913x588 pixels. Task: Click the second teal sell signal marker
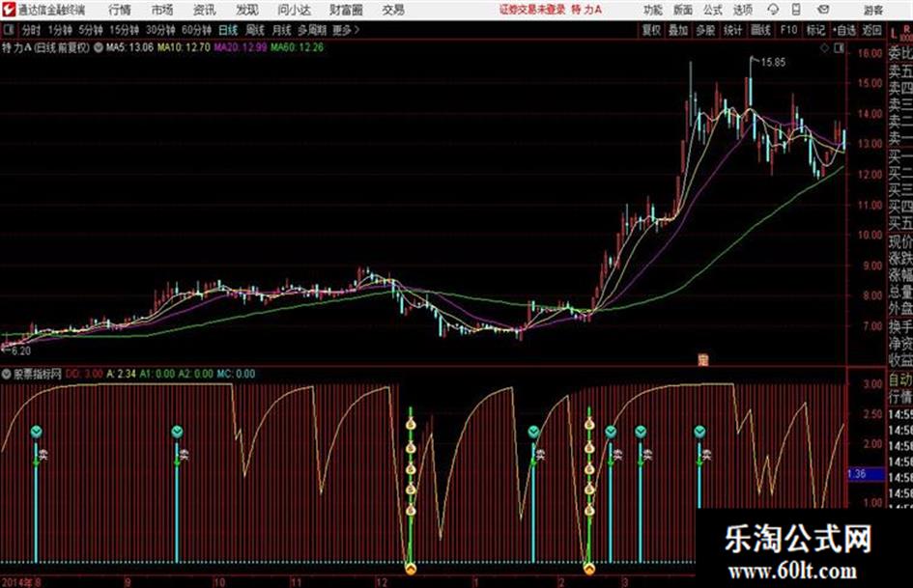coord(177,432)
